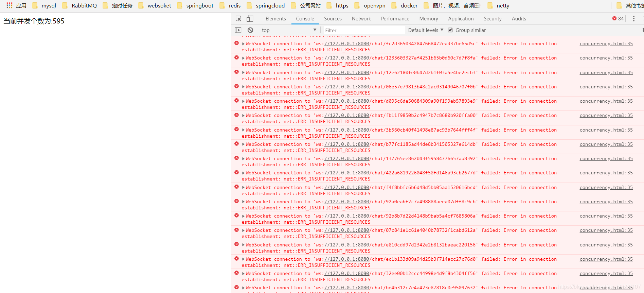Open the Application tab
644x293 pixels.
pos(461,19)
